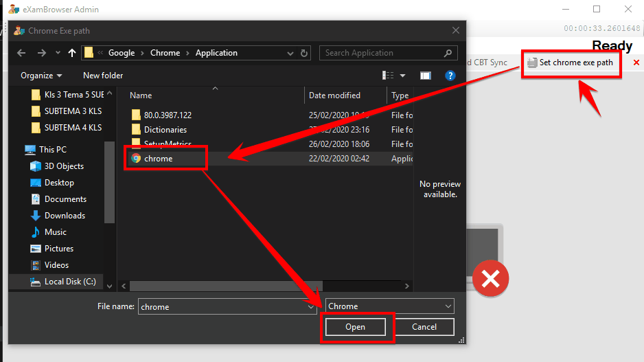Click file list scroll left arrow

(124, 286)
